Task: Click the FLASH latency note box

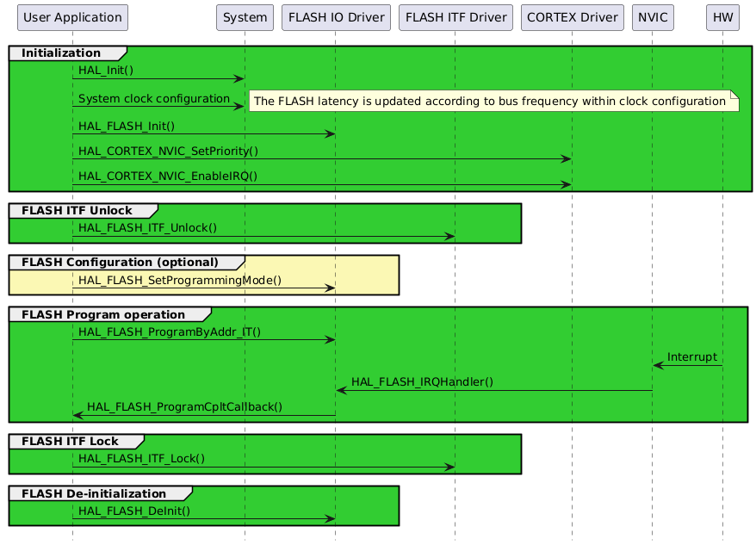Action: (x=493, y=101)
